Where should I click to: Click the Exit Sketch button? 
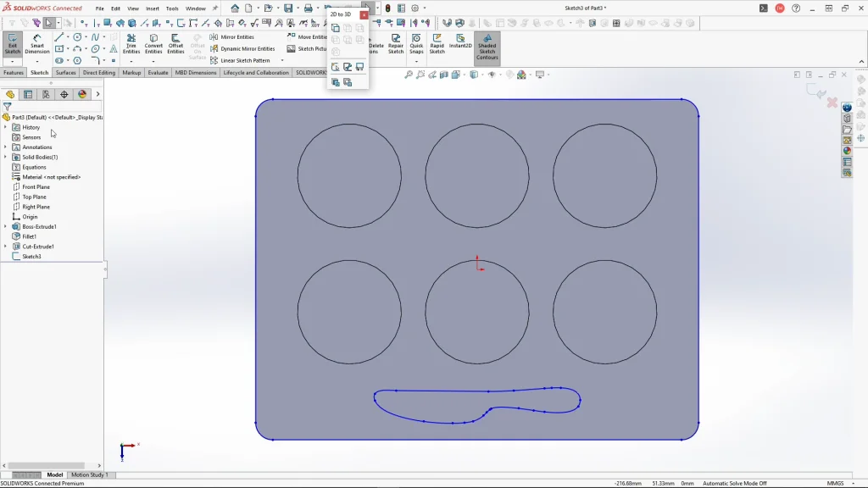click(13, 45)
